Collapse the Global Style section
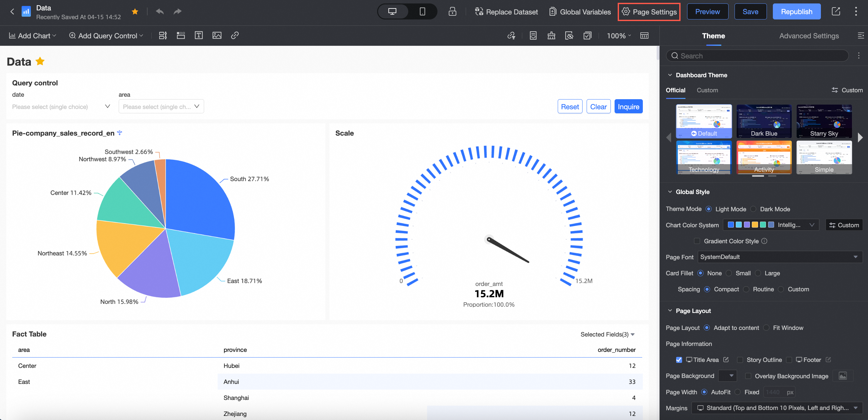The image size is (868, 420). [670, 192]
